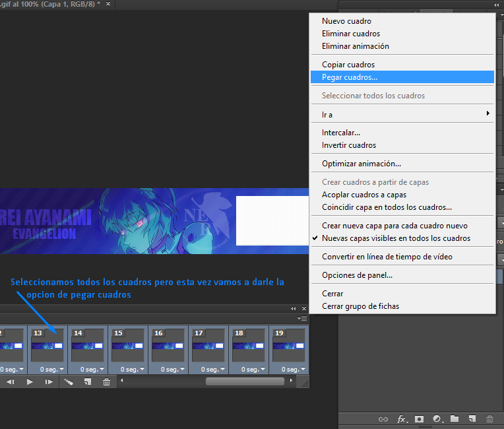Select Eliminar animación menu entry
The width and height of the screenshot is (504, 429).
402,46
